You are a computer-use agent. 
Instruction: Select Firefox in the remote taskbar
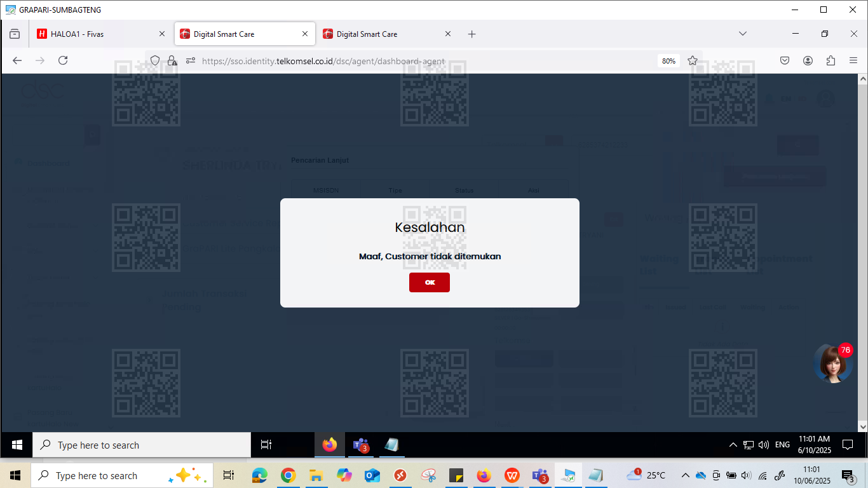(x=329, y=445)
